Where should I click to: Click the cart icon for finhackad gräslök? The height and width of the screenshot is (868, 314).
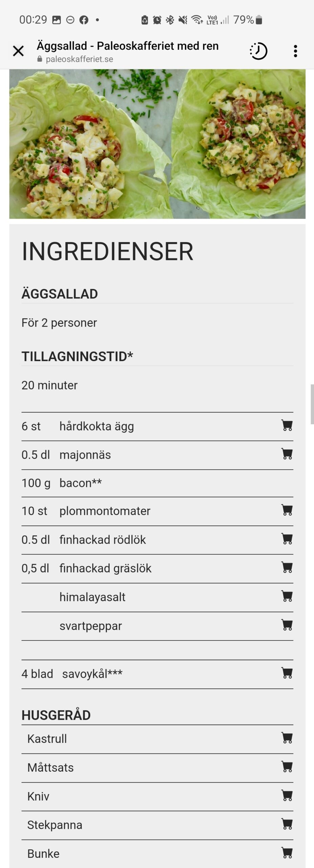coord(287,567)
